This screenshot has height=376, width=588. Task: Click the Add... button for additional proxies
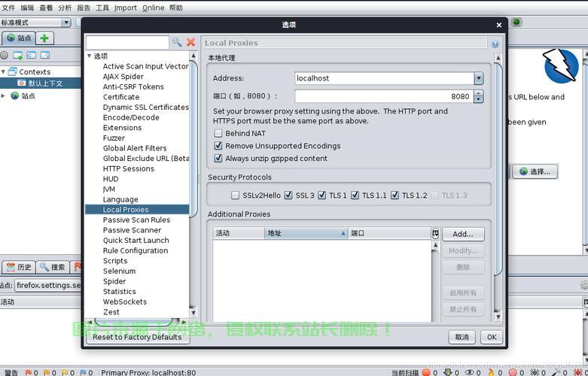pos(463,234)
